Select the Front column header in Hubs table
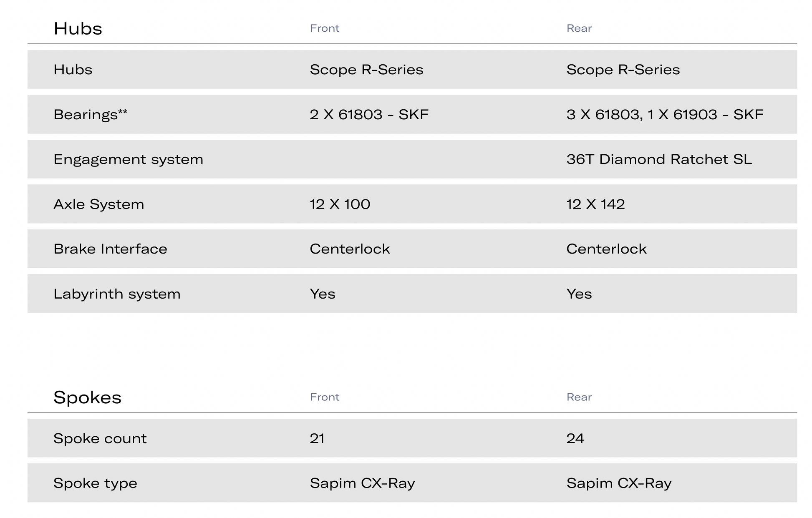This screenshot has width=812, height=518. pos(324,28)
